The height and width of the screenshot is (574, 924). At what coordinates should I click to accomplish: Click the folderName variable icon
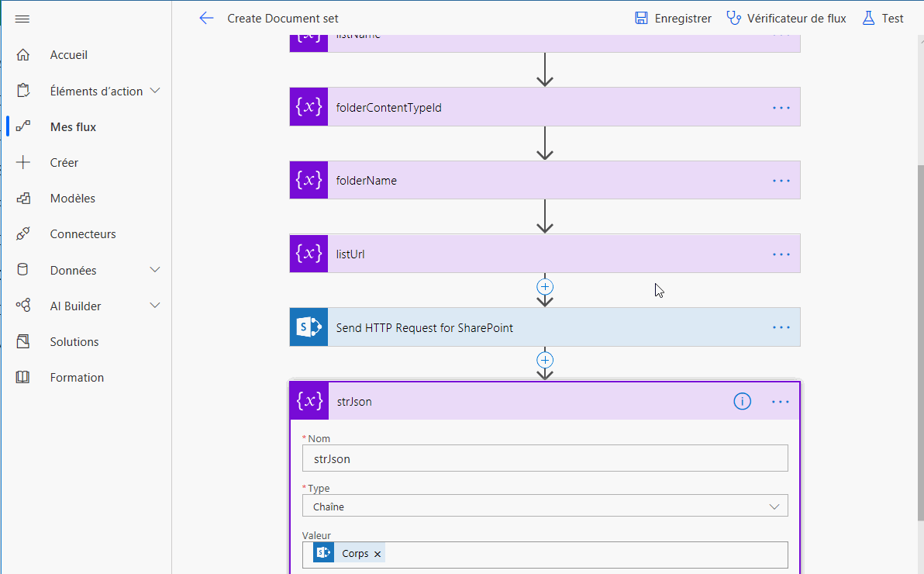(x=309, y=180)
